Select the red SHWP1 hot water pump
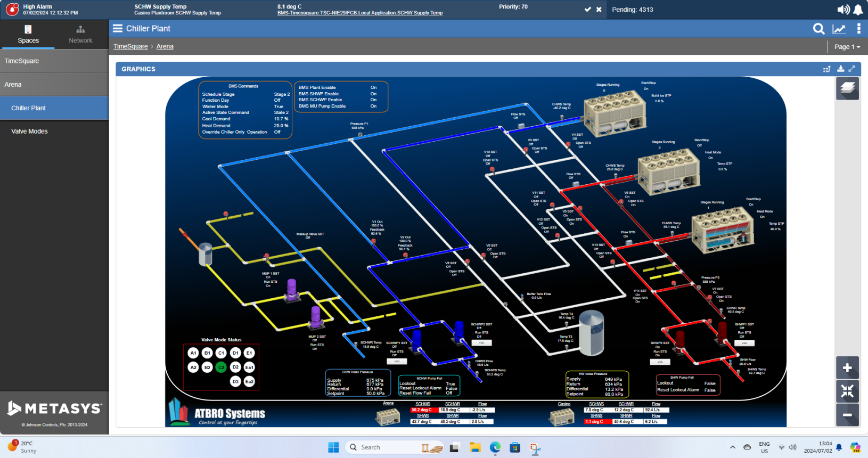This screenshot has width=868, height=458. pyautogui.click(x=722, y=333)
